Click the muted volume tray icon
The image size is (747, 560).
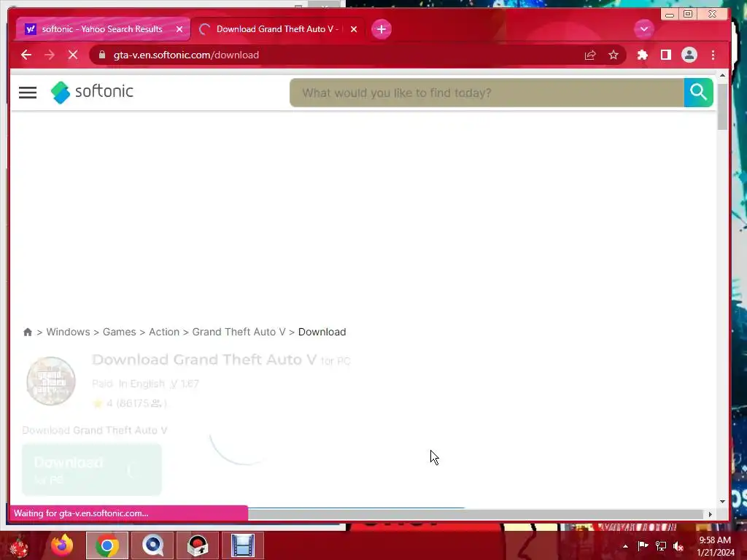[678, 546]
